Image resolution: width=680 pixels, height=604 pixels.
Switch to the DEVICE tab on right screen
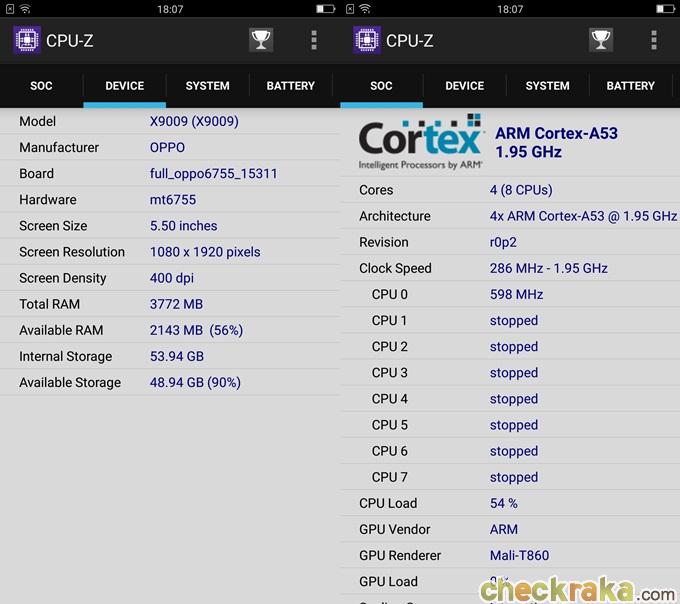click(x=465, y=86)
